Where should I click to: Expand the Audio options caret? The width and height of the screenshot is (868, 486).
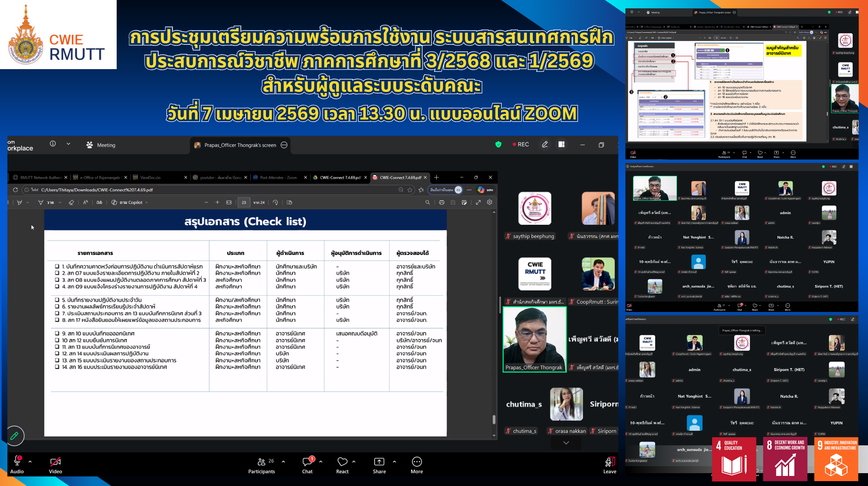pos(30,462)
